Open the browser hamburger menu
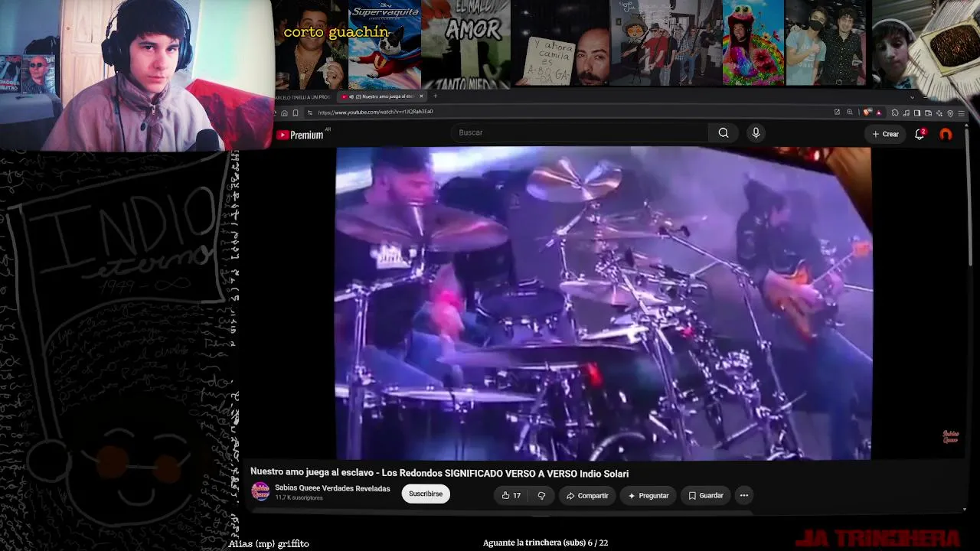Viewport: 980px width, 551px height. (962, 113)
